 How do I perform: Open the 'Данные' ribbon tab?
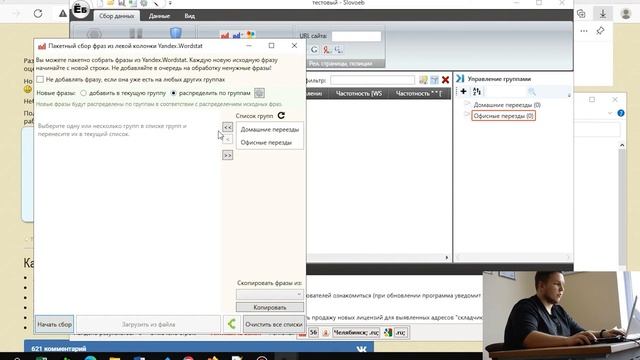[x=159, y=16]
